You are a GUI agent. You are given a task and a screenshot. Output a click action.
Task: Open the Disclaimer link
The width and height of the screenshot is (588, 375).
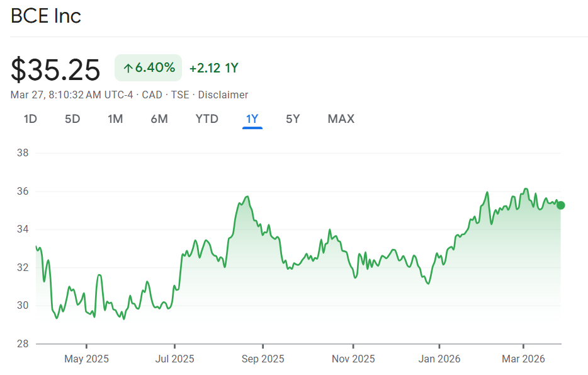pos(223,95)
